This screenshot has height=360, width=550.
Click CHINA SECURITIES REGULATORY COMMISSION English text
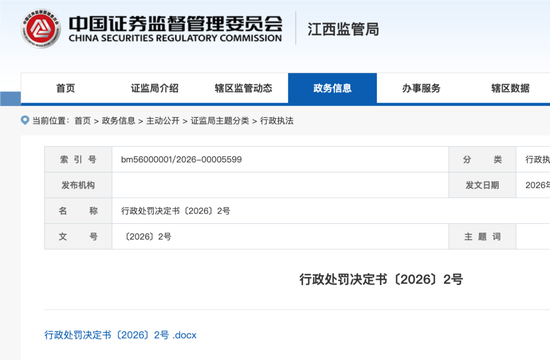click(175, 38)
